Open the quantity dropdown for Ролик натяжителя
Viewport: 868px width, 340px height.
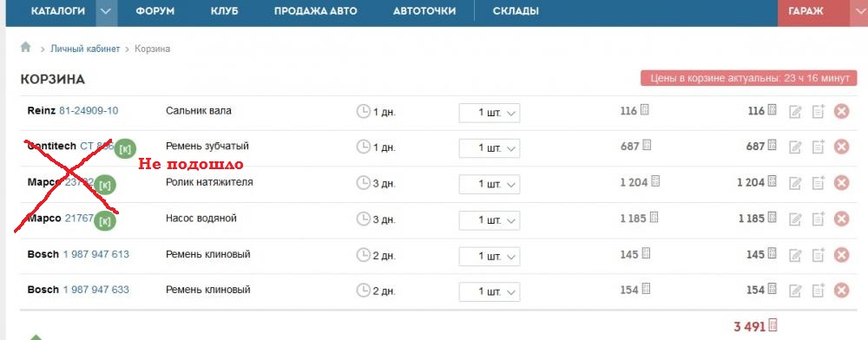490,184
